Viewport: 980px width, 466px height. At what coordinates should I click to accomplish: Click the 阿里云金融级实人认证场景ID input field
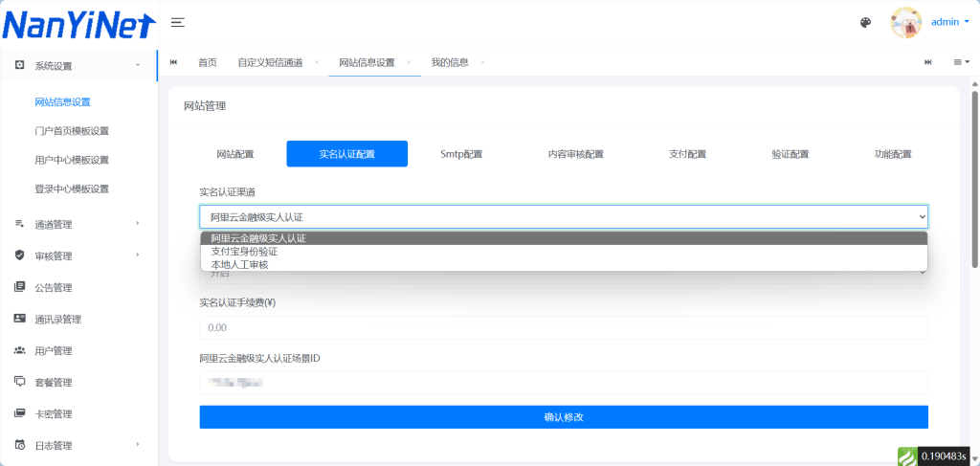564,383
